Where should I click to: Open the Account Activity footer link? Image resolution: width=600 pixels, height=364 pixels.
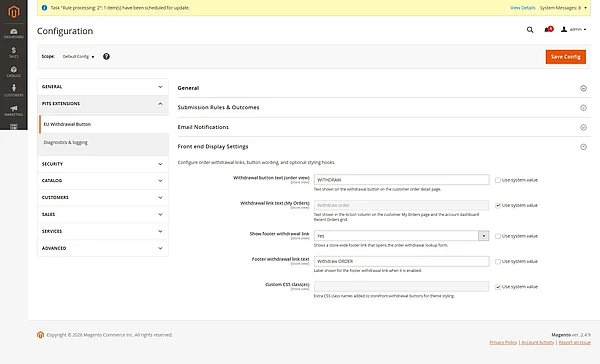click(538, 343)
